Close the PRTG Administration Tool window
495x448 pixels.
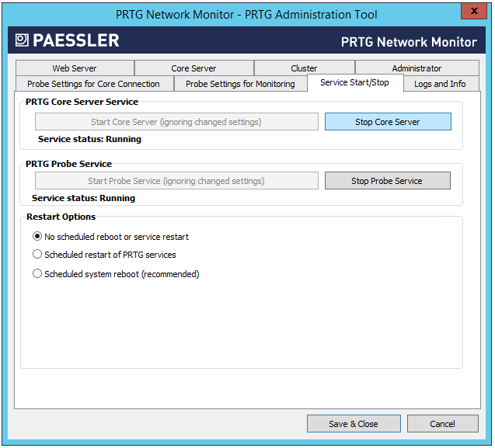[x=473, y=11]
